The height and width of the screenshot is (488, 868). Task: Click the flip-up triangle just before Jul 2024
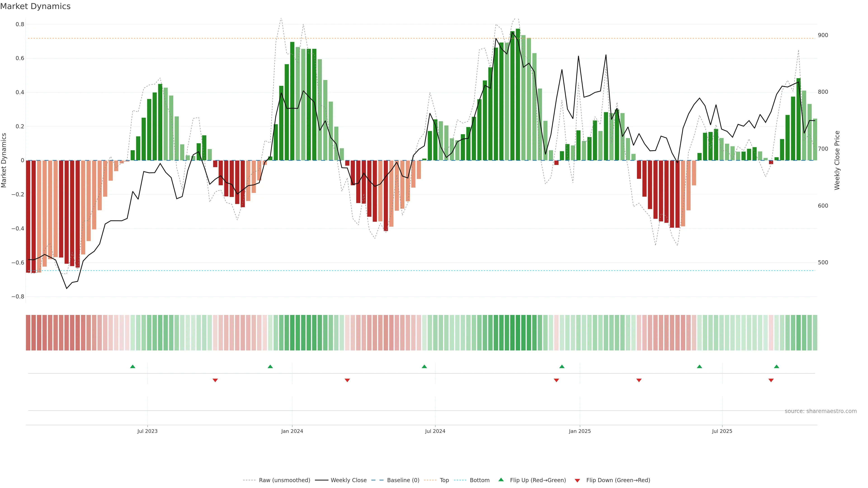[x=424, y=366]
